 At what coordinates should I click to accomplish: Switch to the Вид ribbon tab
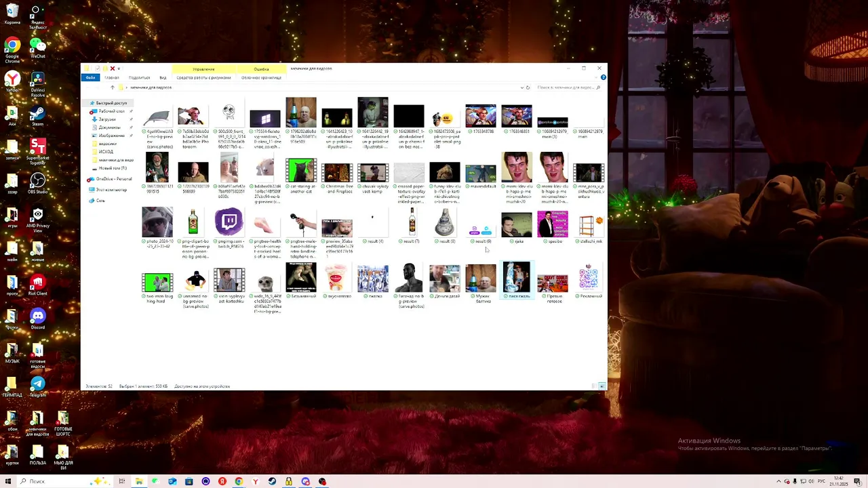click(x=163, y=77)
